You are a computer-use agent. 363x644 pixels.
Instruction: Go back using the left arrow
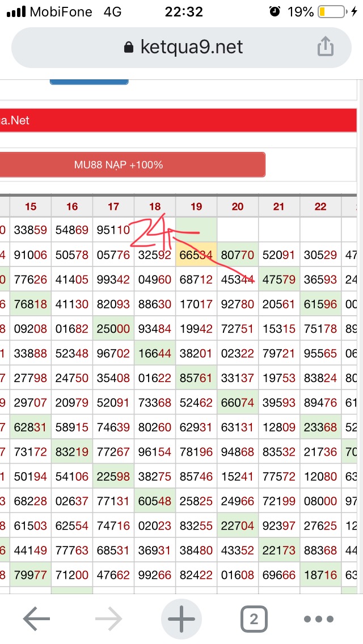pos(36,619)
